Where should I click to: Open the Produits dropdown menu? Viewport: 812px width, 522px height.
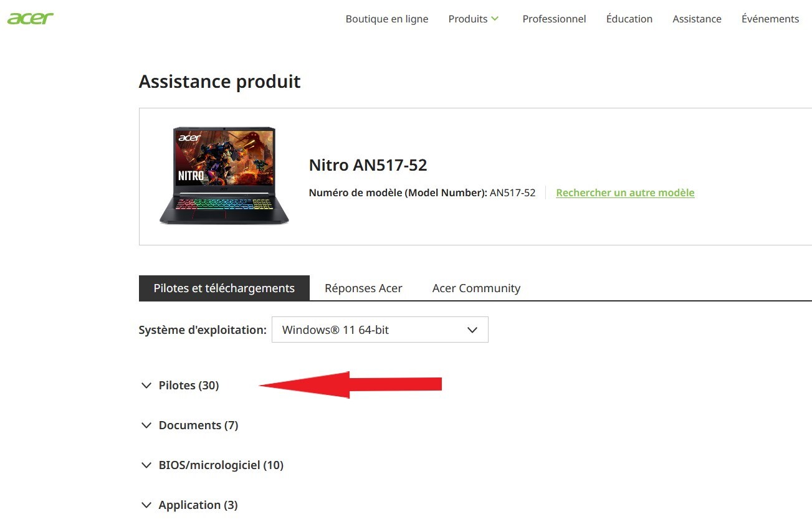tap(474, 19)
